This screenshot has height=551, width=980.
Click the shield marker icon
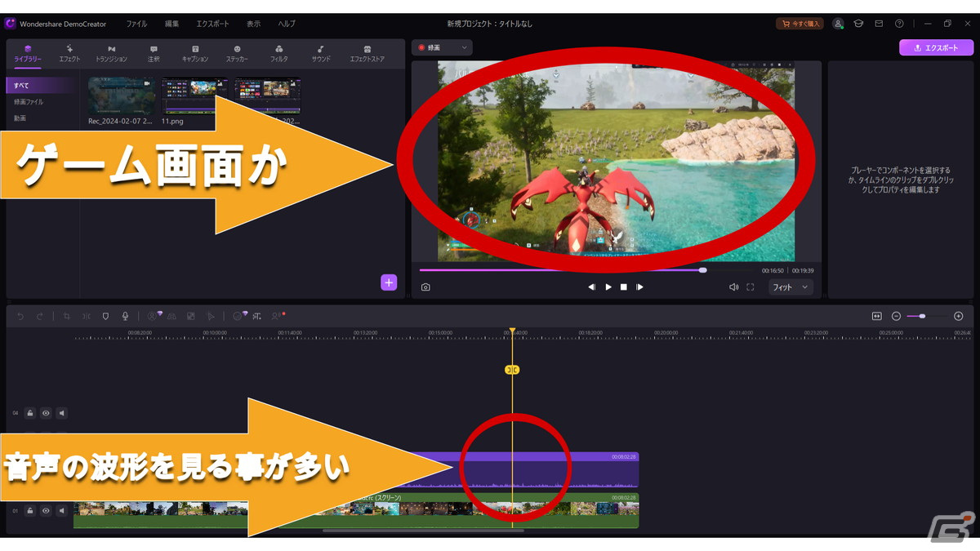[x=105, y=316]
